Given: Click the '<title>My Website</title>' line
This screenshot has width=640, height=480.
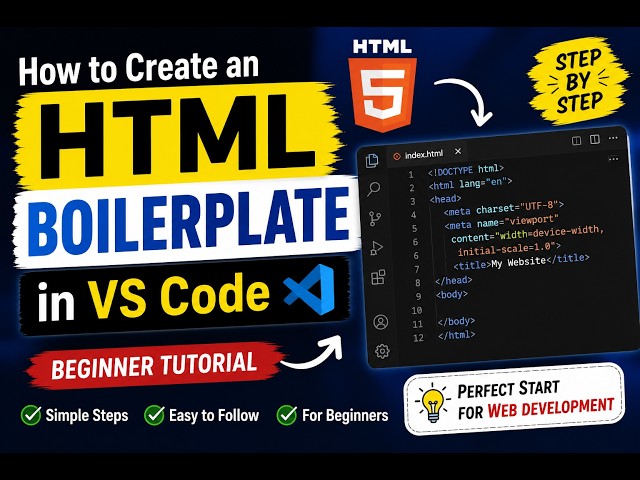Looking at the screenshot, I should pos(521,262).
